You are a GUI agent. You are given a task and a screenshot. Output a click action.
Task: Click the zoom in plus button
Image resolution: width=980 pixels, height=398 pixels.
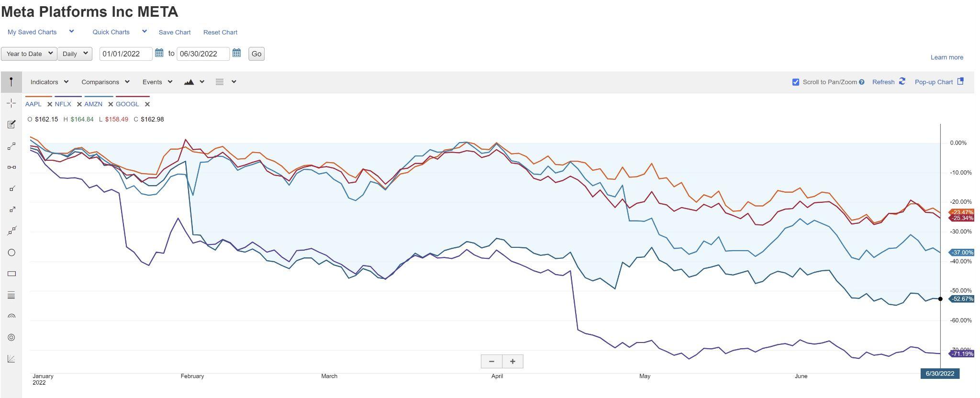coord(512,361)
